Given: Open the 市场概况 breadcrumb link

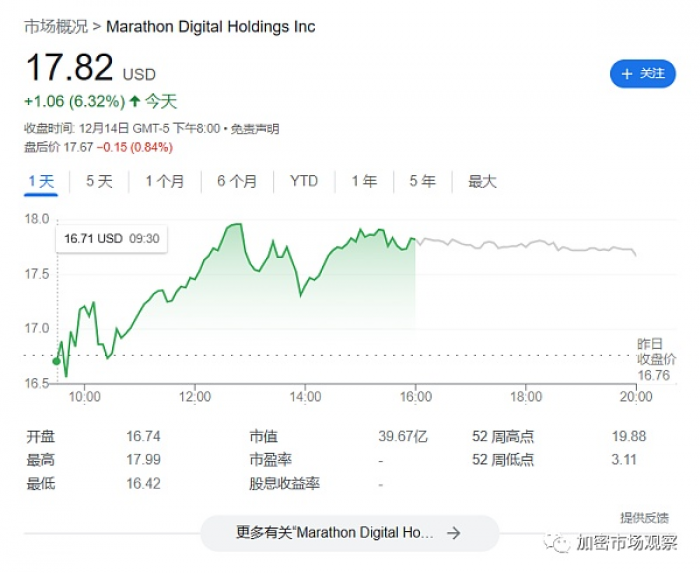Looking at the screenshot, I should [x=56, y=27].
